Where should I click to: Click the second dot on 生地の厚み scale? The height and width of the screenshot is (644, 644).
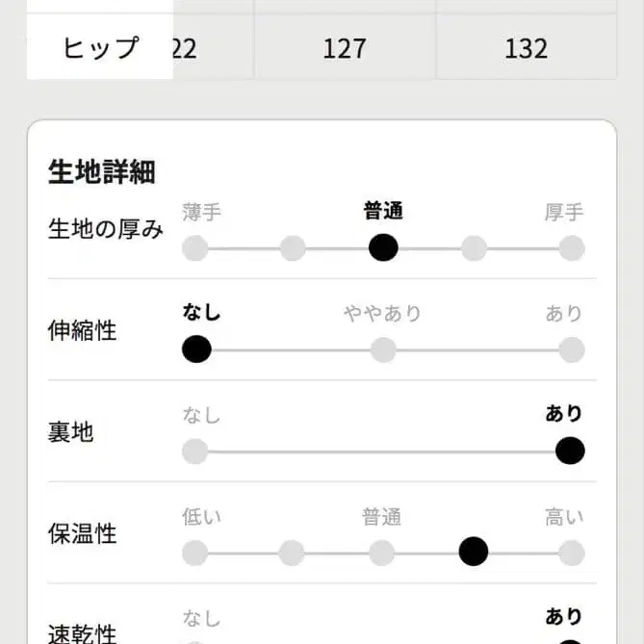pos(293,248)
